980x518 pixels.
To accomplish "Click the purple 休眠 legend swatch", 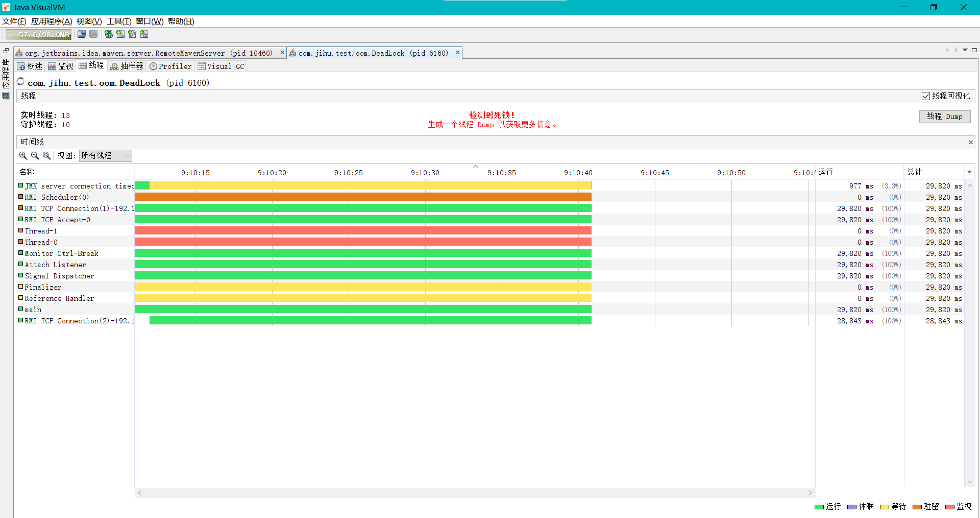I will [852, 507].
